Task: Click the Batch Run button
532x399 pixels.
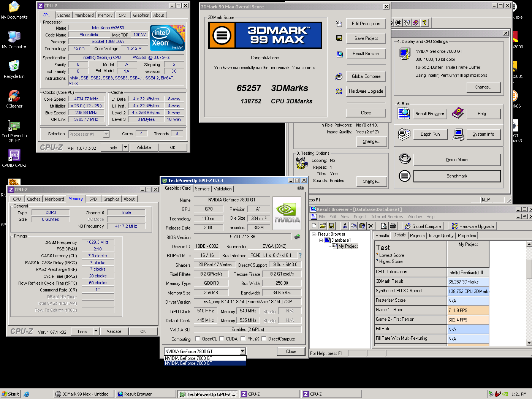Action: tap(430, 134)
